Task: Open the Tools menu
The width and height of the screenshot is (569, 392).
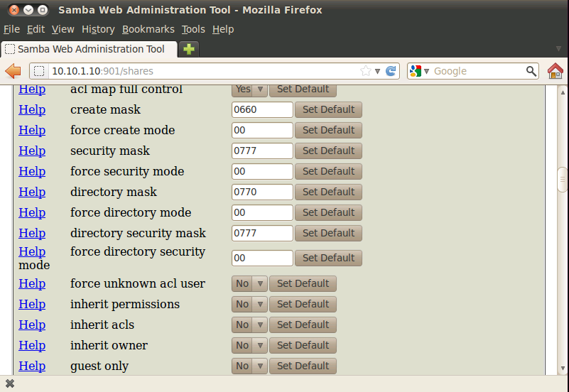Action: (193, 29)
